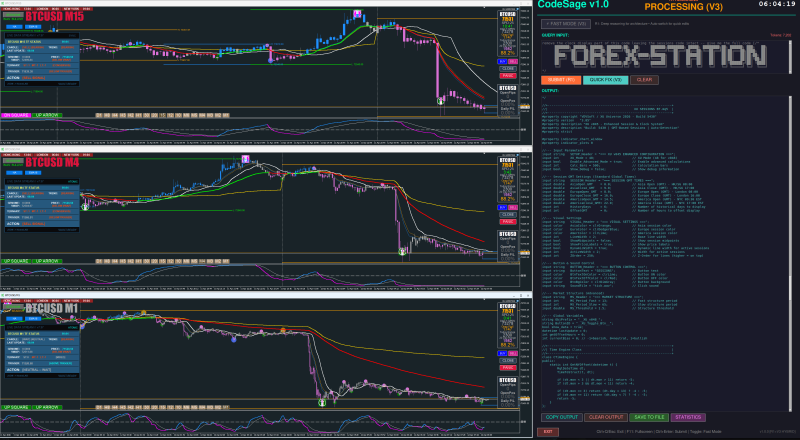Click the SELL button on M1 chart
Image resolution: width=800 pixels, height=440 pixels.
point(513,353)
